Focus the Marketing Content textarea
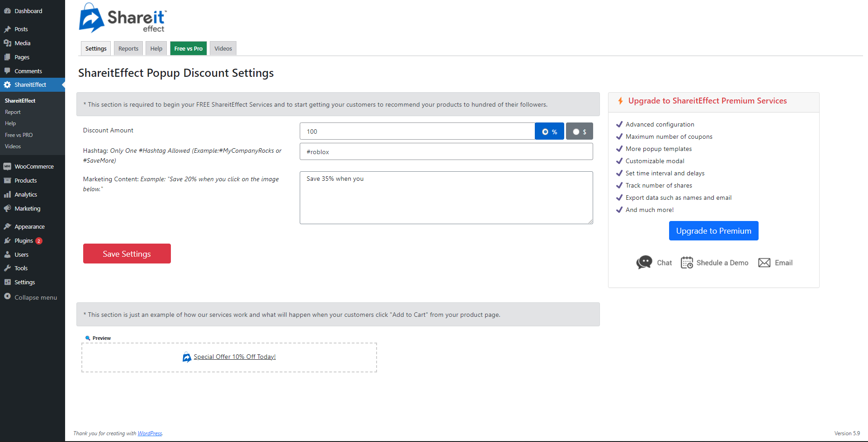 tap(446, 197)
